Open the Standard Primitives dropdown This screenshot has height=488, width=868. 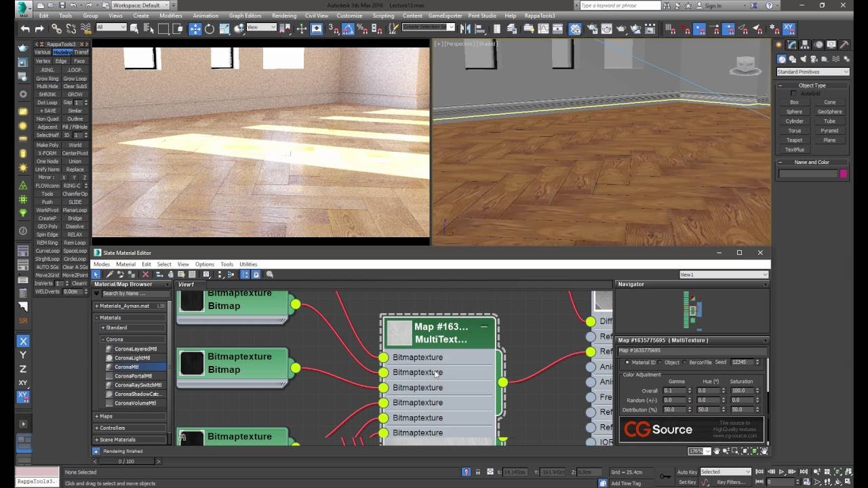(x=812, y=72)
